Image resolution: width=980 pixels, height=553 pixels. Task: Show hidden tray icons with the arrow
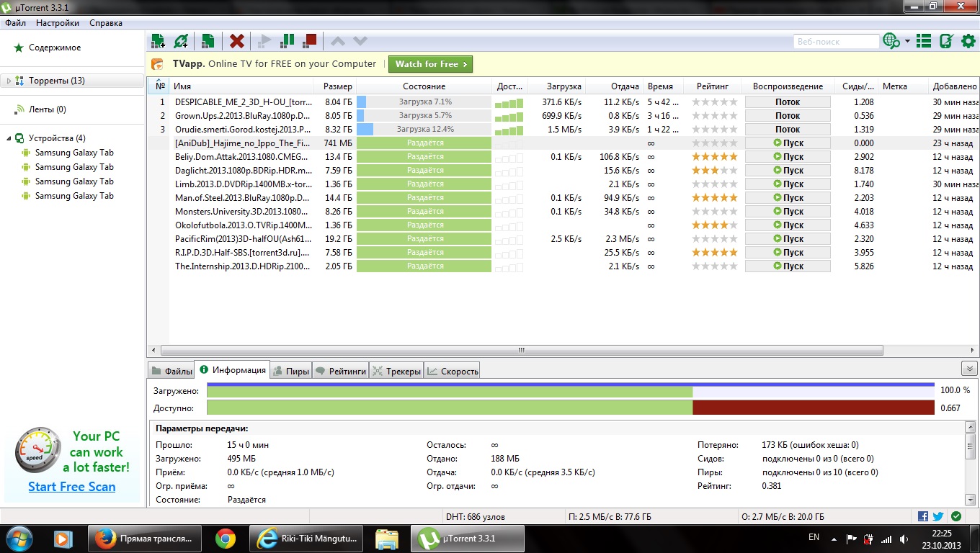[x=834, y=538]
